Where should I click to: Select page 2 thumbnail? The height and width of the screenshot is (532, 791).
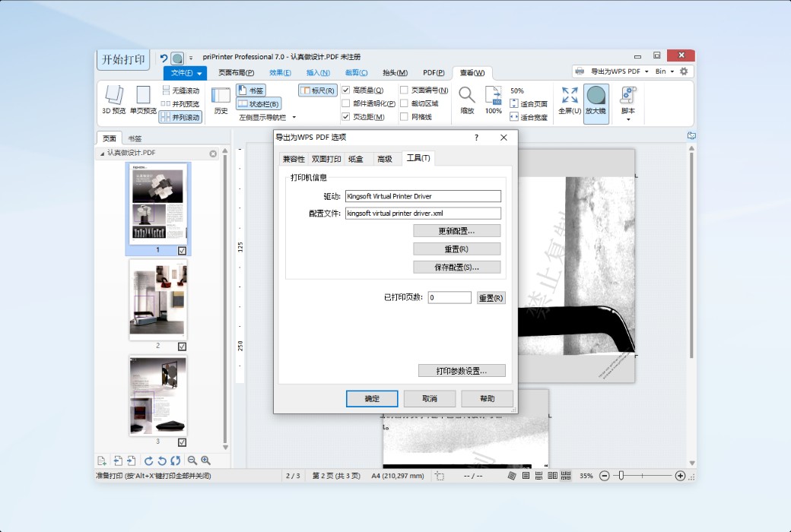click(157, 299)
